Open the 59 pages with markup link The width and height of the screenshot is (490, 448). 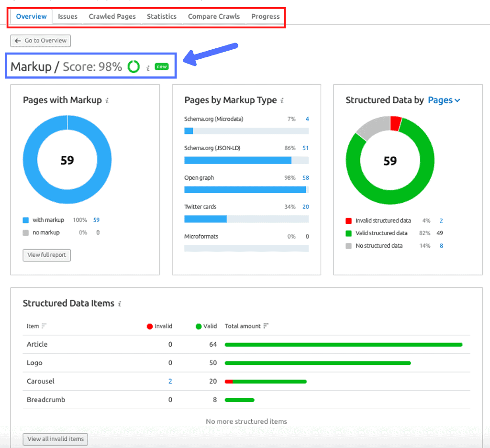tap(96, 220)
